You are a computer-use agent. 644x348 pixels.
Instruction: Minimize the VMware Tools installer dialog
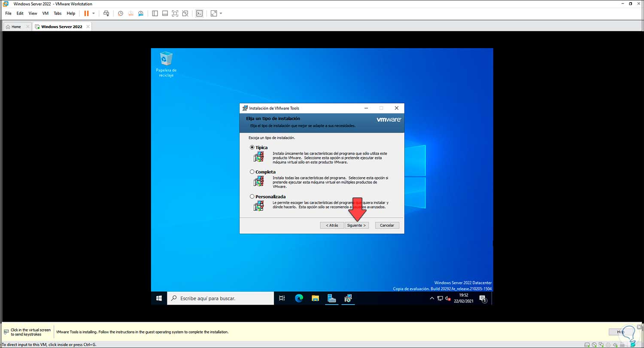point(365,108)
